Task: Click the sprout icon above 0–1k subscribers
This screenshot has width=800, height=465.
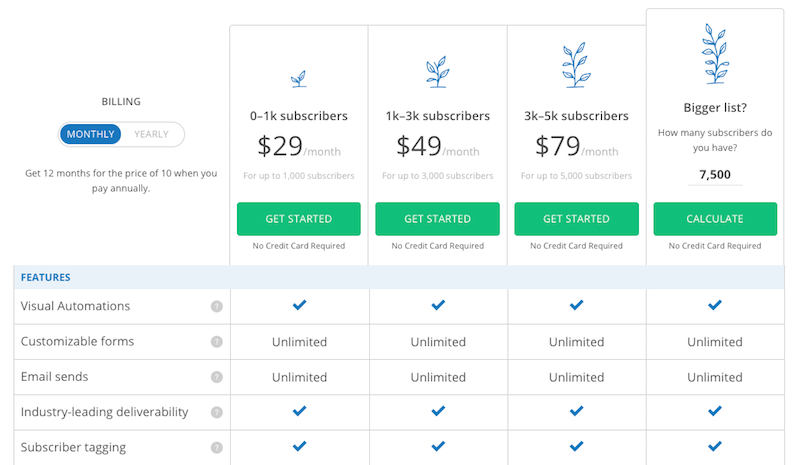Action: pos(299,79)
